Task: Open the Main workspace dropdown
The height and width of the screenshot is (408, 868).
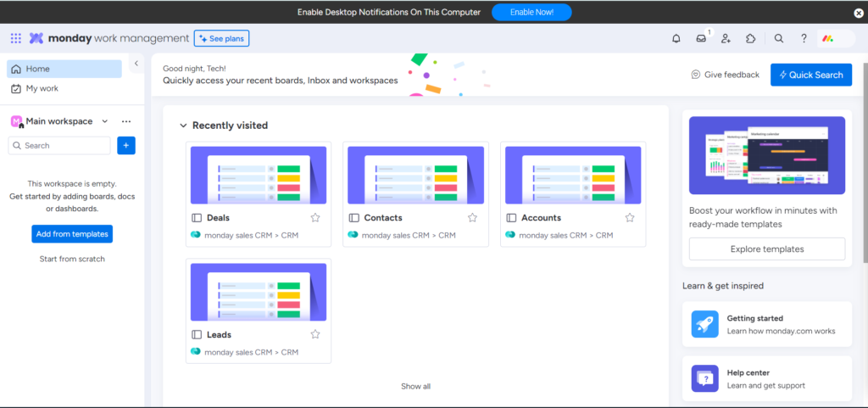Action: tap(104, 121)
